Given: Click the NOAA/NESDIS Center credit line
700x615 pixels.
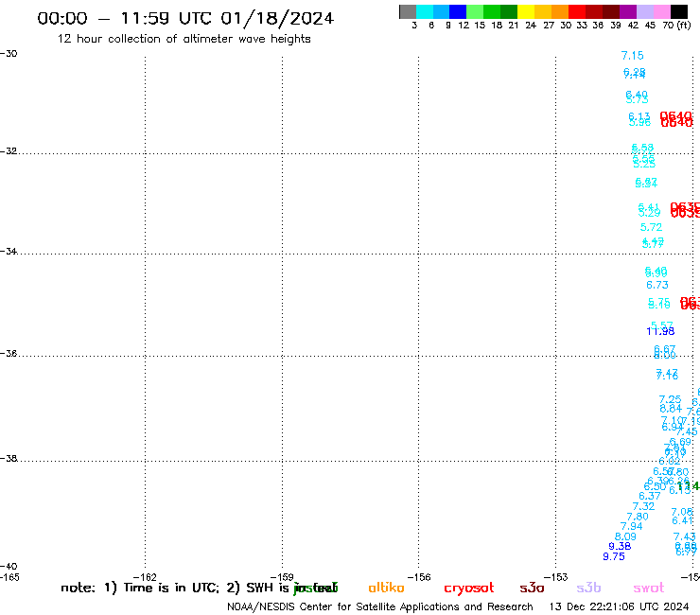Looking at the screenshot, I should pyautogui.click(x=380, y=606).
